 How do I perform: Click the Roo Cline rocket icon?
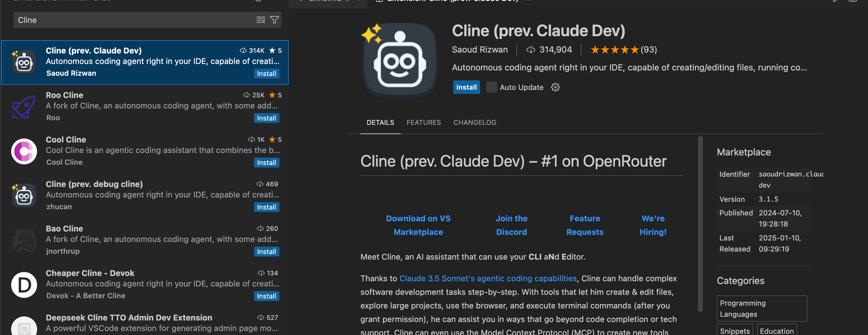click(x=23, y=107)
